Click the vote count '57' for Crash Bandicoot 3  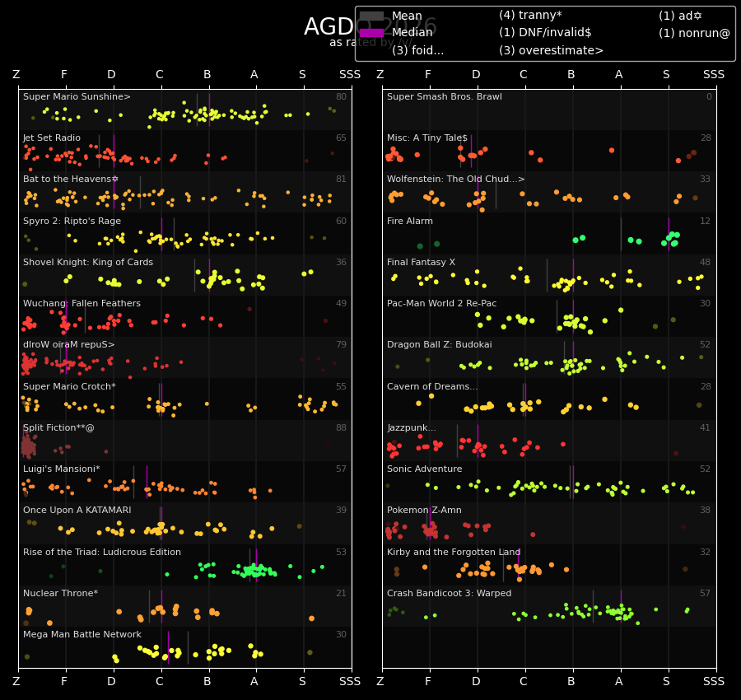(x=705, y=593)
